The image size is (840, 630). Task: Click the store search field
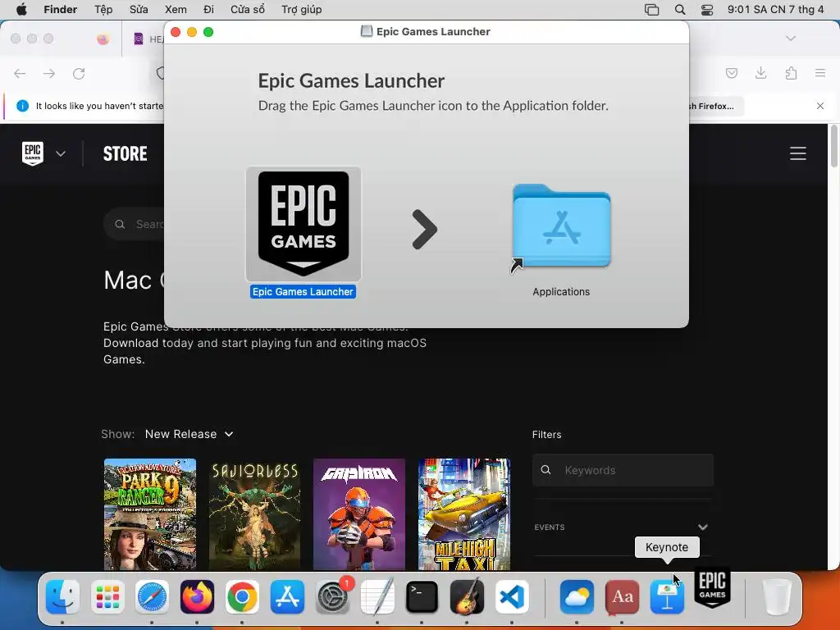tap(134, 224)
